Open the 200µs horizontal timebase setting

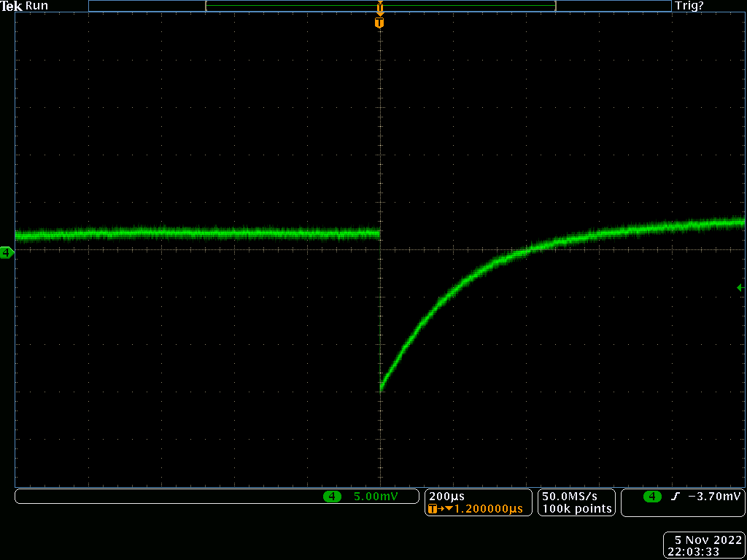pyautogui.click(x=443, y=497)
